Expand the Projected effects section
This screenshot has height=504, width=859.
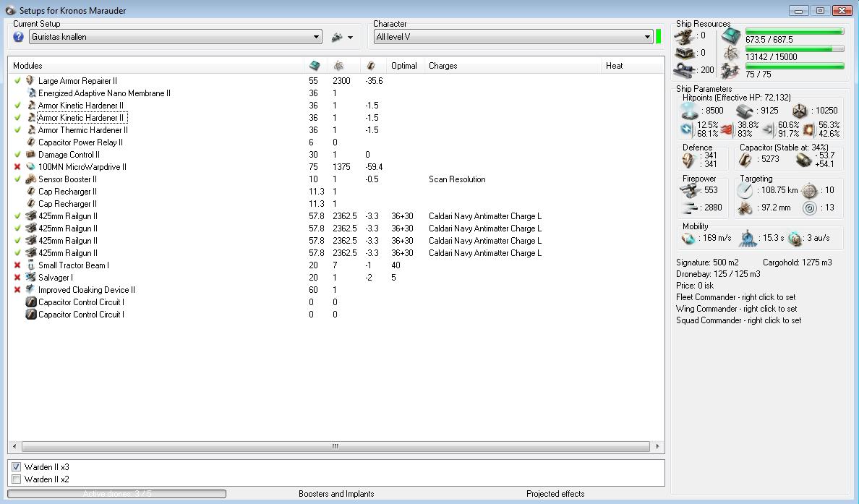pyautogui.click(x=555, y=494)
